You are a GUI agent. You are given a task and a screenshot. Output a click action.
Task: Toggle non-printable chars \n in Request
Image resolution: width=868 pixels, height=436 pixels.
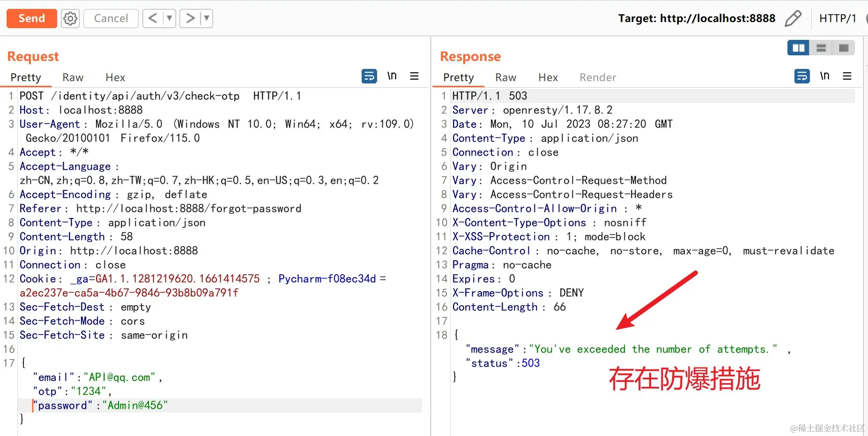pos(392,76)
